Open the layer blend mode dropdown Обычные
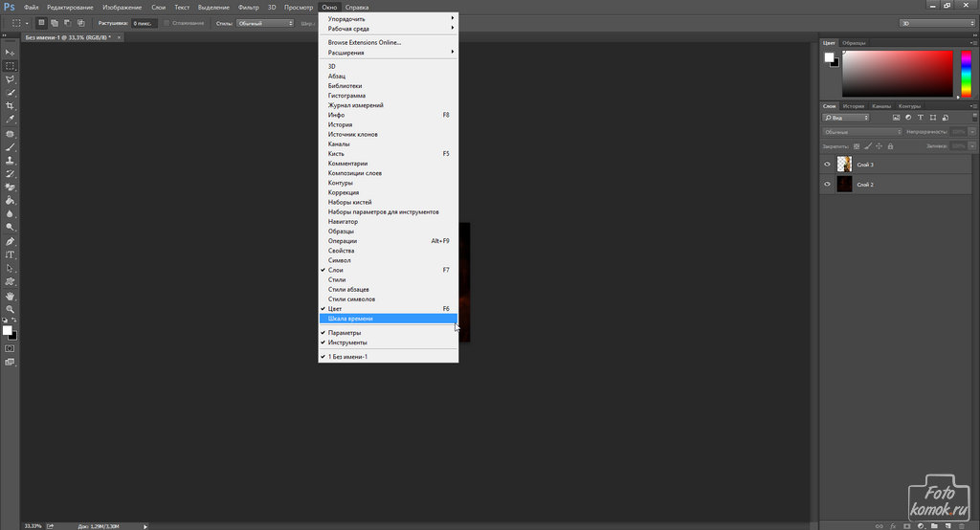The image size is (980, 530). pos(862,131)
